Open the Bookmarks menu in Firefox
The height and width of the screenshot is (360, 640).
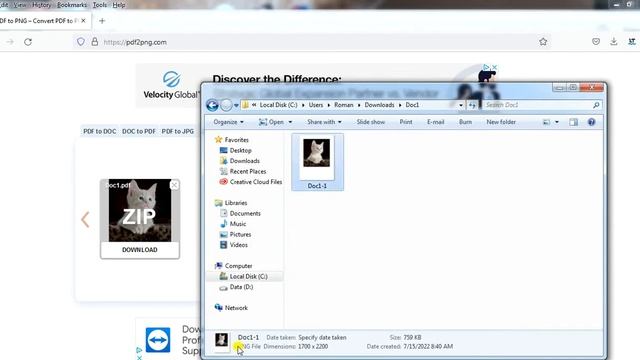tap(72, 5)
